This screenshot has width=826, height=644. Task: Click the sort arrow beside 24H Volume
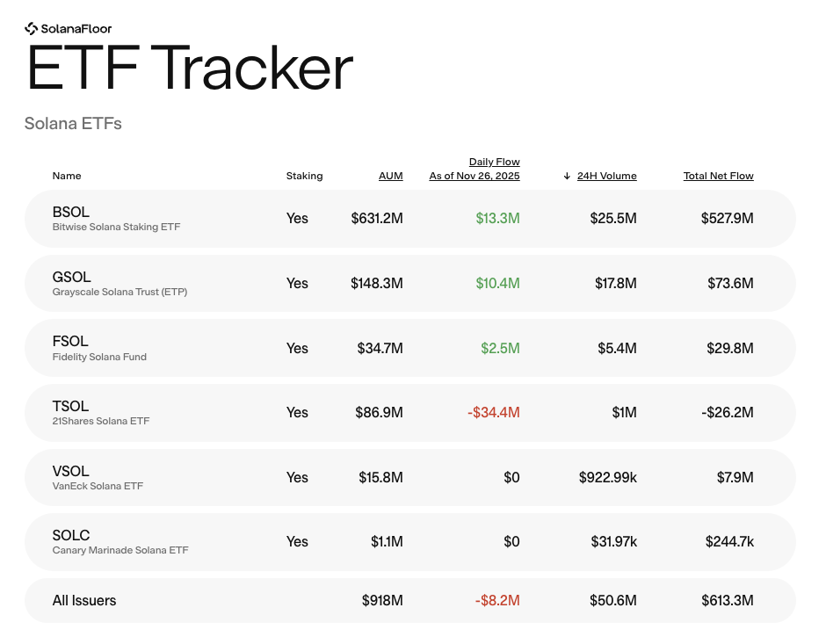[x=566, y=176]
